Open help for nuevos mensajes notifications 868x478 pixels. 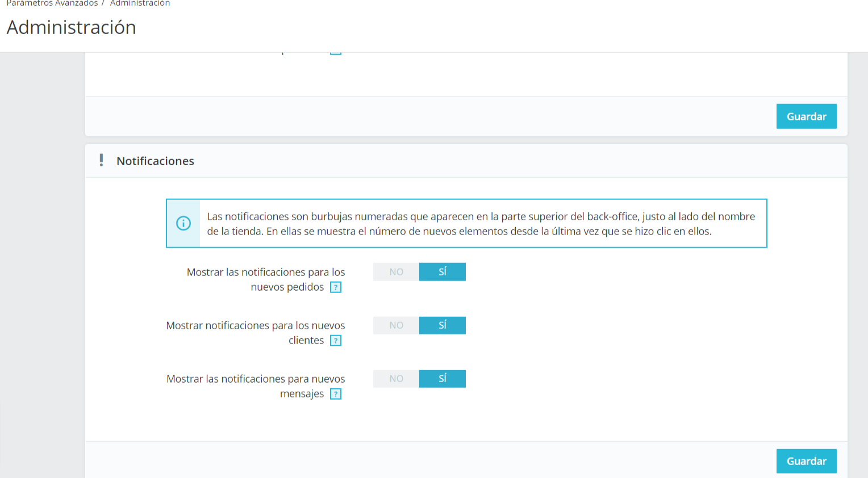tap(336, 394)
